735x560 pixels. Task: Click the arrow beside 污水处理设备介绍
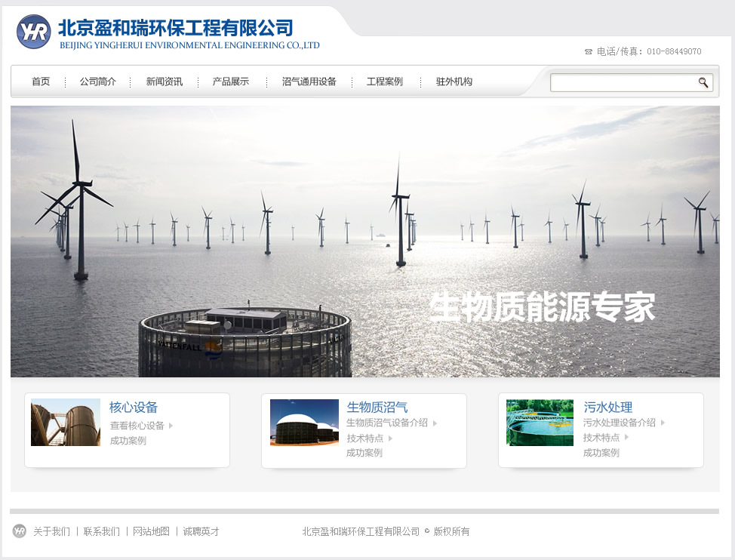[663, 423]
